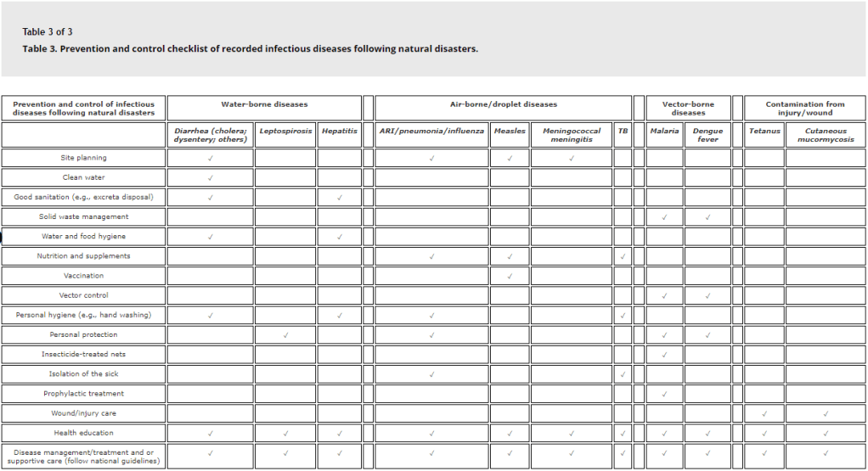The image size is (868, 471).
Task: Click the Hepatitis column header
Action: coord(339,131)
